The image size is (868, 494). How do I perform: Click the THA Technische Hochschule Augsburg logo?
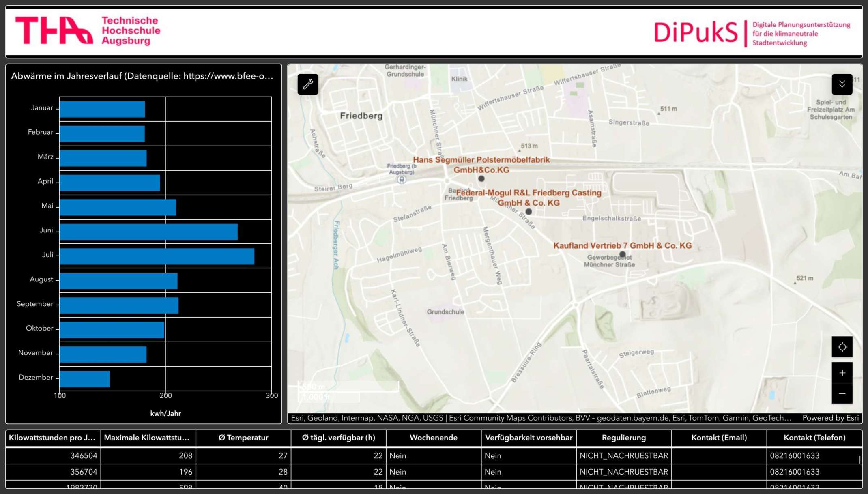tap(88, 31)
